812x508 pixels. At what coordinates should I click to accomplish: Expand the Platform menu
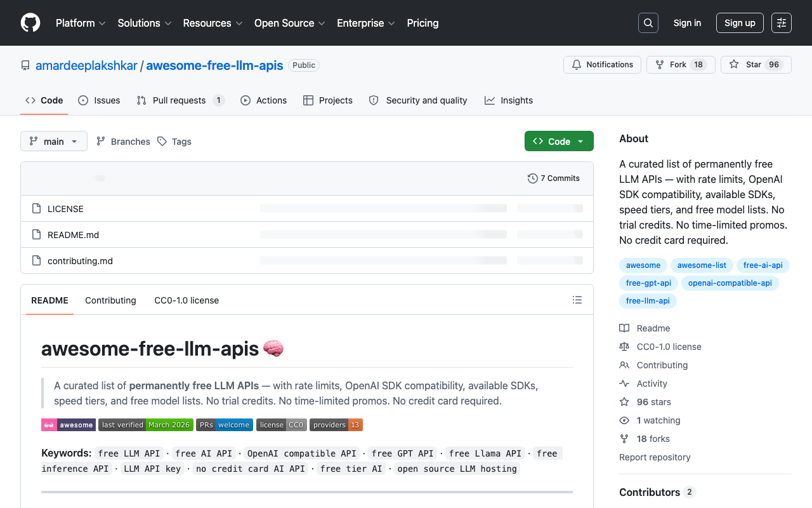coord(81,23)
